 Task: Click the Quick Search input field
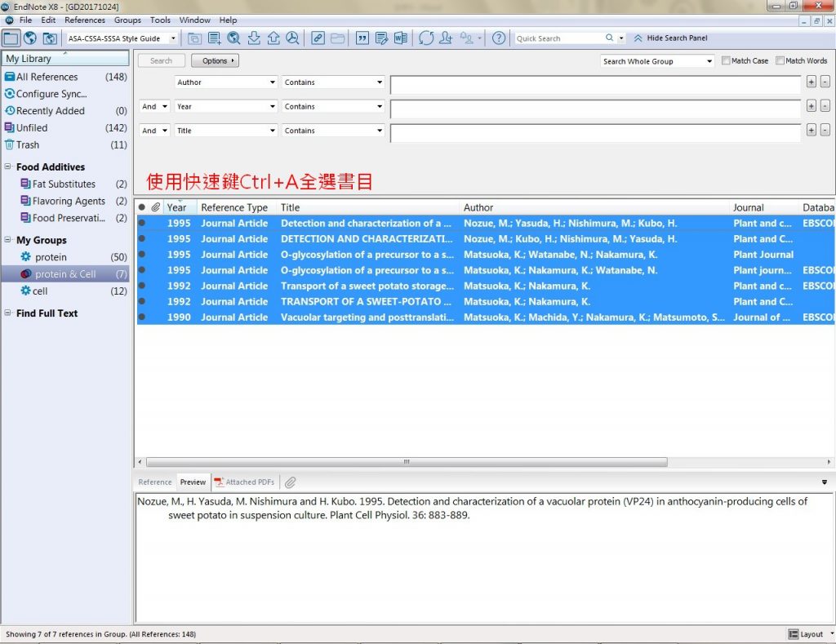click(x=558, y=38)
